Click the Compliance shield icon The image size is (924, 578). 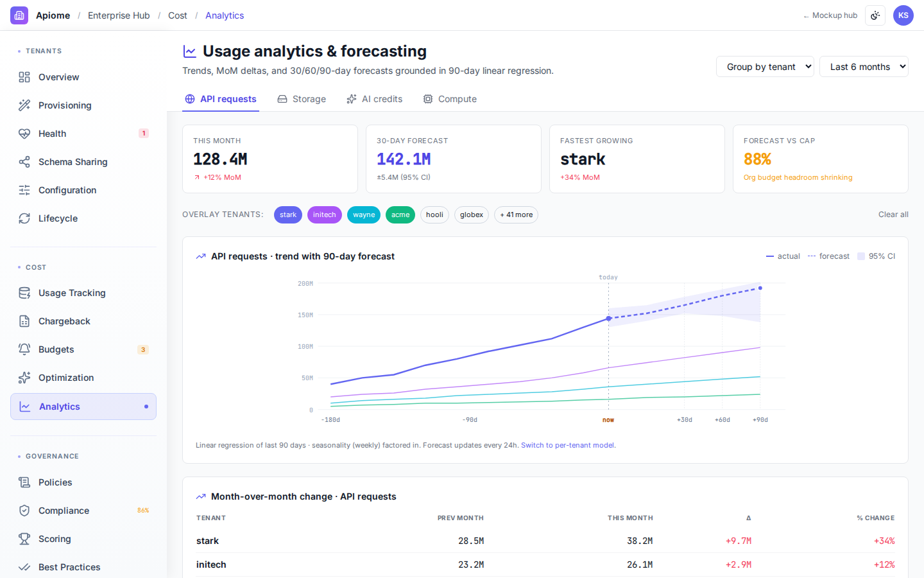coord(24,511)
